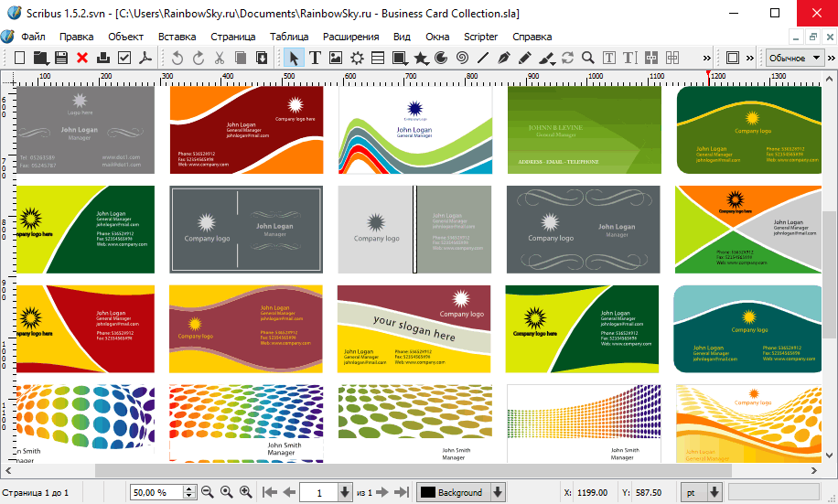This screenshot has width=838, height=504.
Task: Select the Freehand Line pencil tool
Action: pos(525,58)
